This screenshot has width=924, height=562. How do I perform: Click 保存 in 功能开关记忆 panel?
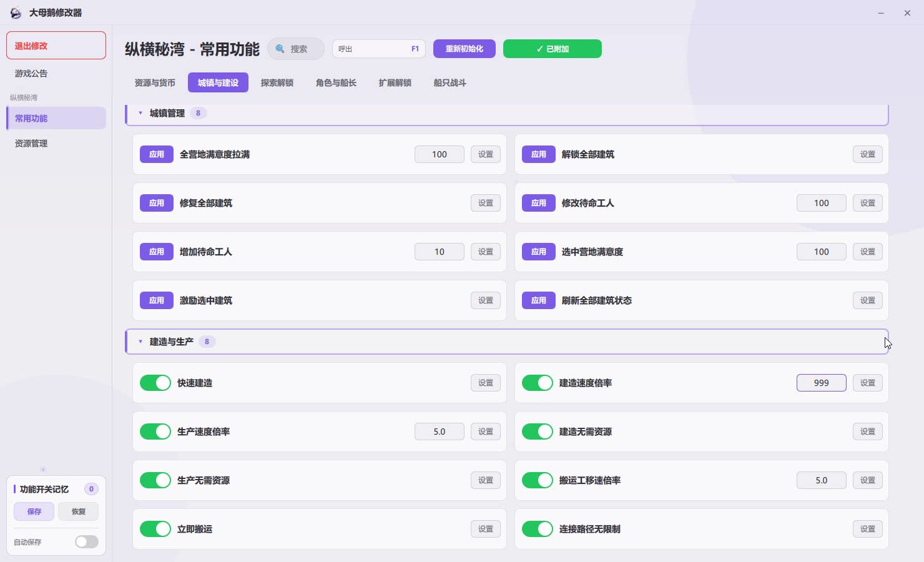(34, 511)
